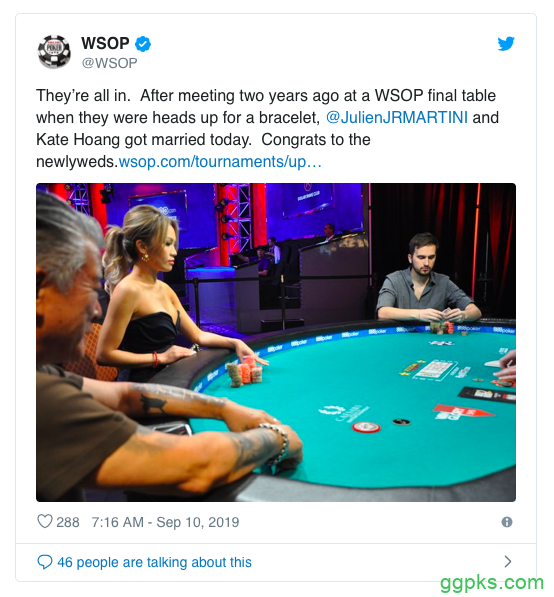Open 46 people are talking about this

(155, 562)
